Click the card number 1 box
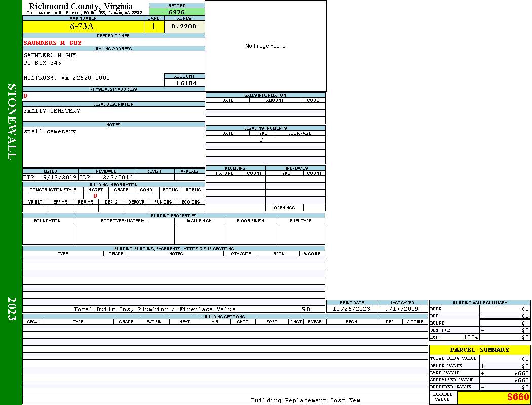This screenshot has width=532, height=405. coord(154,27)
